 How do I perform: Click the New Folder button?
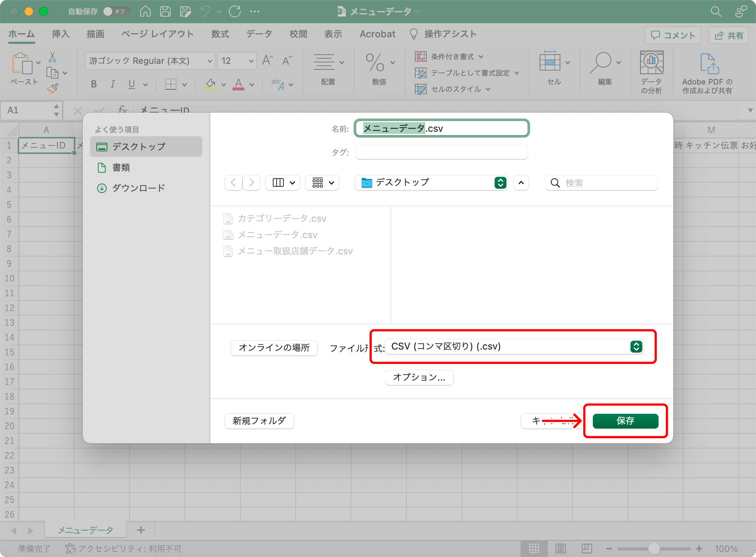(260, 421)
